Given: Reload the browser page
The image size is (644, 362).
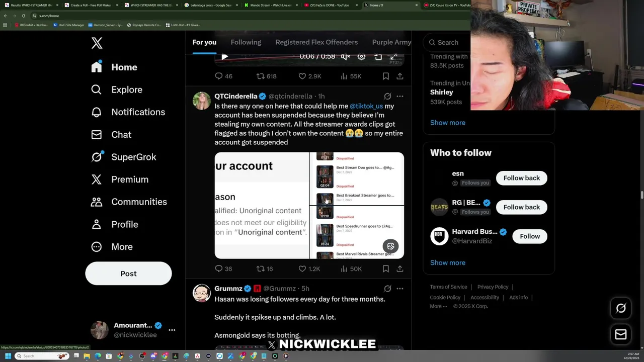Looking at the screenshot, I should (23, 16).
